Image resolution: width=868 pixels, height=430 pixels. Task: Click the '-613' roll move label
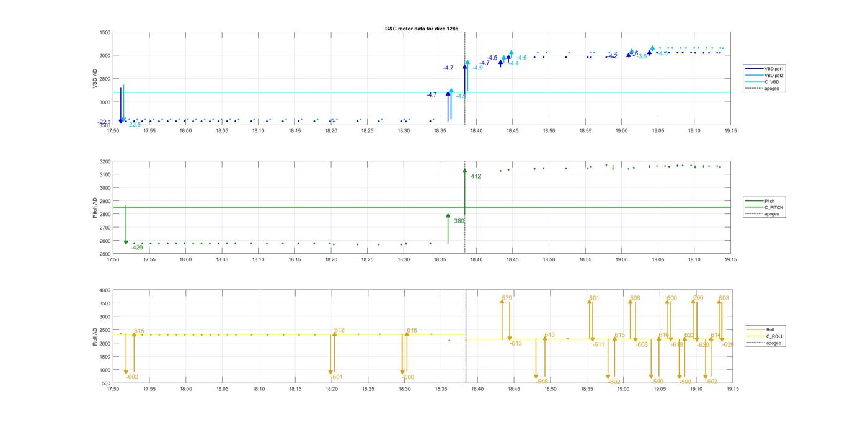click(x=516, y=343)
